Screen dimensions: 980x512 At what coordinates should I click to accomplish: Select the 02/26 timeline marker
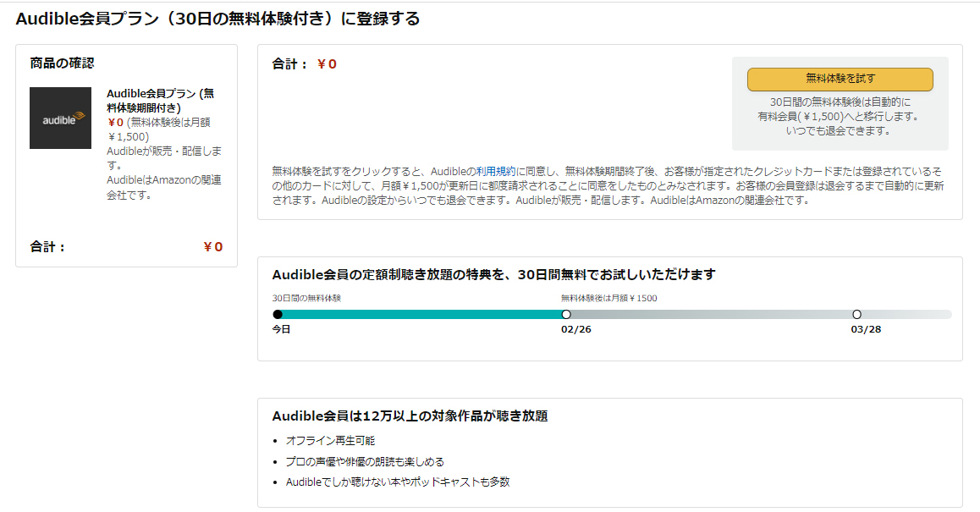point(566,315)
